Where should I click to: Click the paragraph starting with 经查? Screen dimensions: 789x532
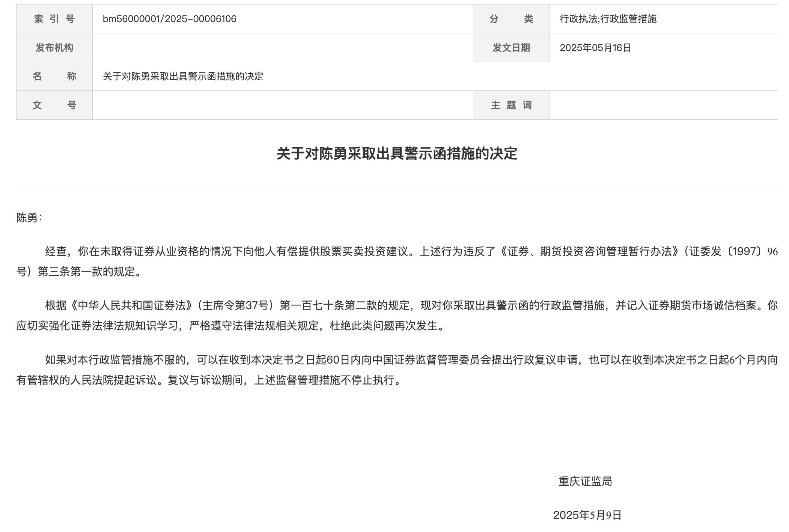coord(397,261)
